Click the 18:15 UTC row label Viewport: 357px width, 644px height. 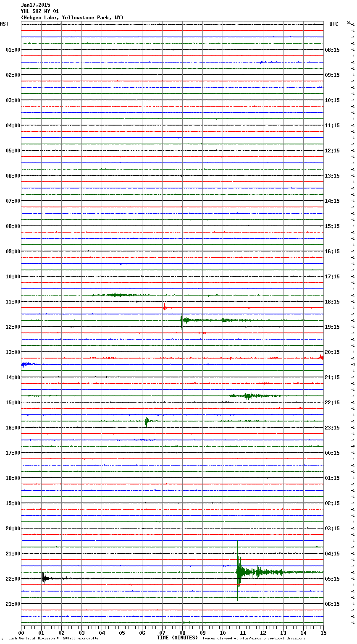click(332, 302)
